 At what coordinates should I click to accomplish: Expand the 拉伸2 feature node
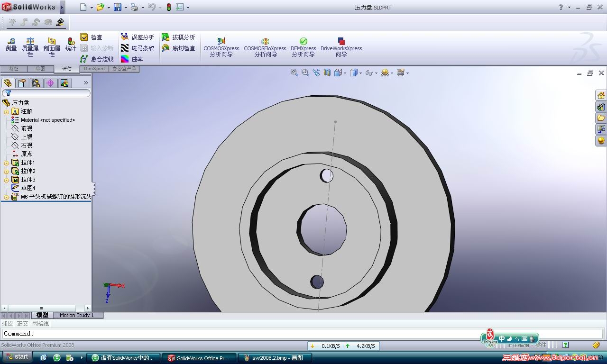click(6, 172)
